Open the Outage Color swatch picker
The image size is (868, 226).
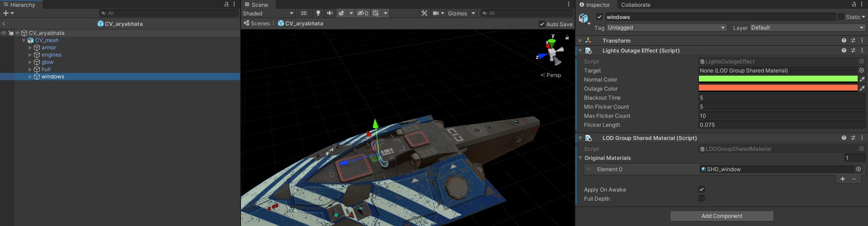(x=778, y=88)
